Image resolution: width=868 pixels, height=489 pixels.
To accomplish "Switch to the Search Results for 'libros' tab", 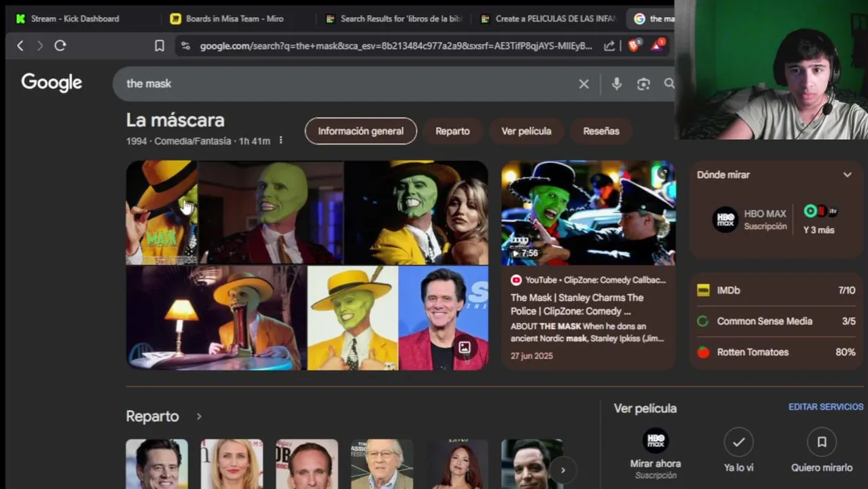I will [394, 18].
